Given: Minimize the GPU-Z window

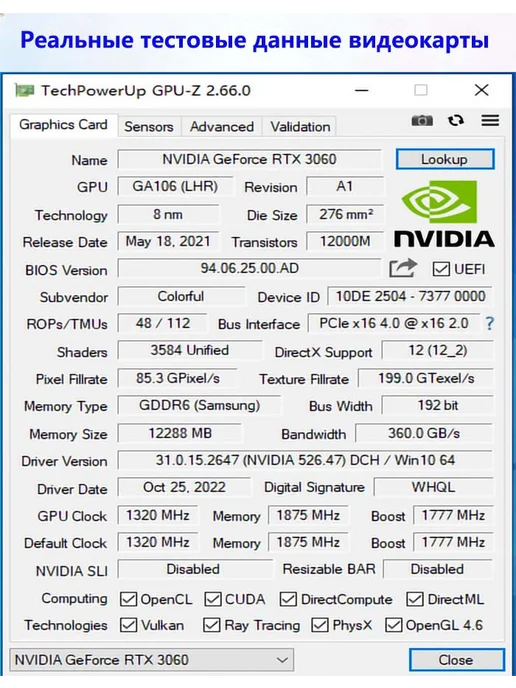Looking at the screenshot, I should [x=362, y=90].
